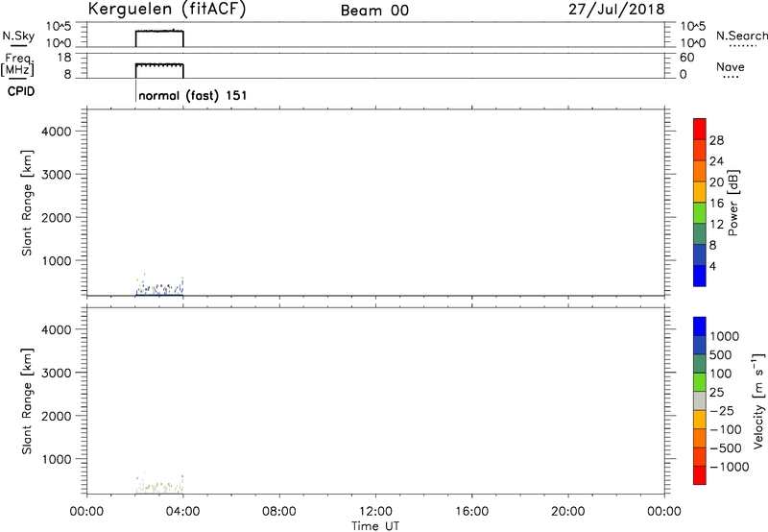Click the '3000' range tick in power panel
768x532 pixels.
pos(57,175)
